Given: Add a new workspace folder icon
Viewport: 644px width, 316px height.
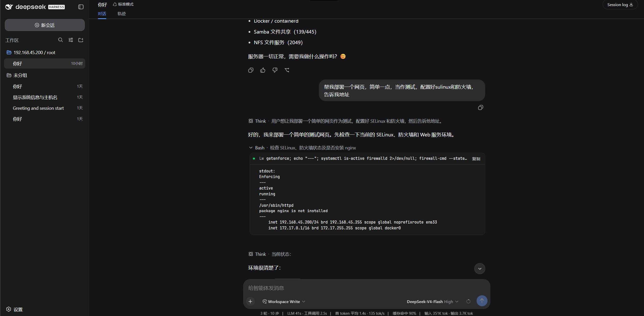Looking at the screenshot, I should click(x=81, y=40).
